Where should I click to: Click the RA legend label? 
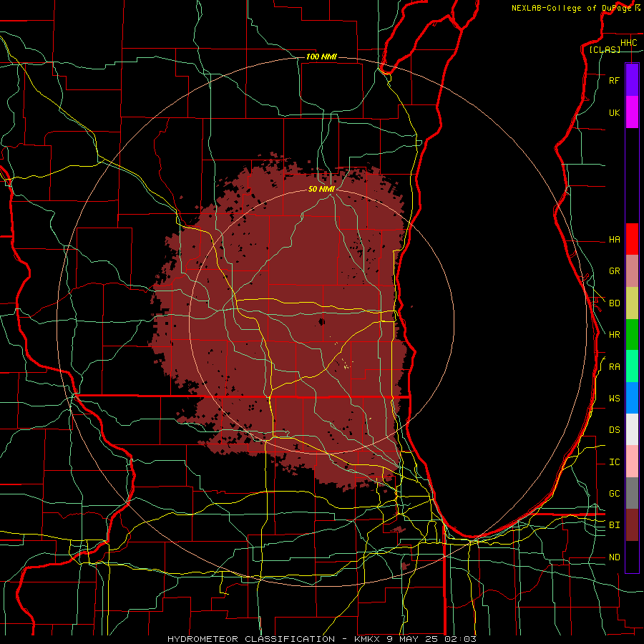[615, 366]
